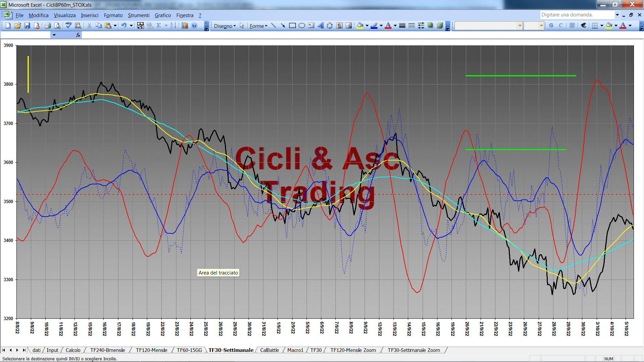Image resolution: width=644 pixels, height=362 pixels.
Task: Insert Clip Art from the Drawing toolbar
Action: coord(339,25)
